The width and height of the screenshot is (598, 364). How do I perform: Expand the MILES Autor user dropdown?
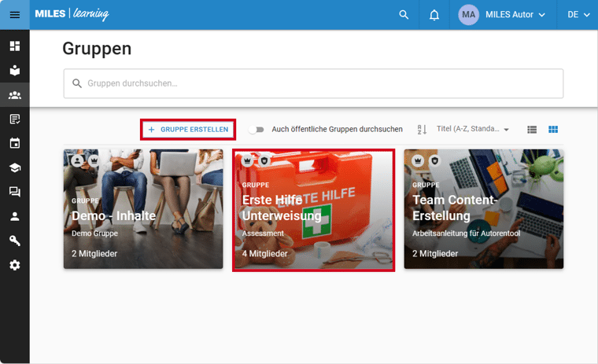click(503, 15)
